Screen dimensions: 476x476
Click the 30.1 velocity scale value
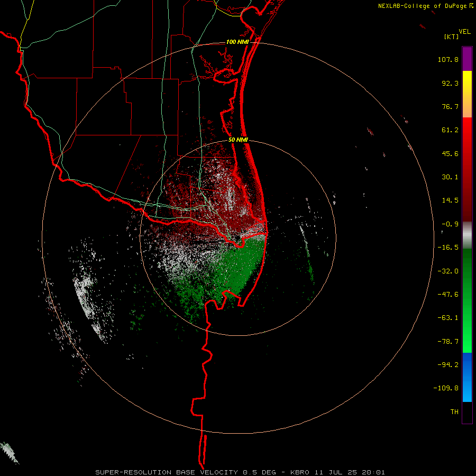coord(450,177)
